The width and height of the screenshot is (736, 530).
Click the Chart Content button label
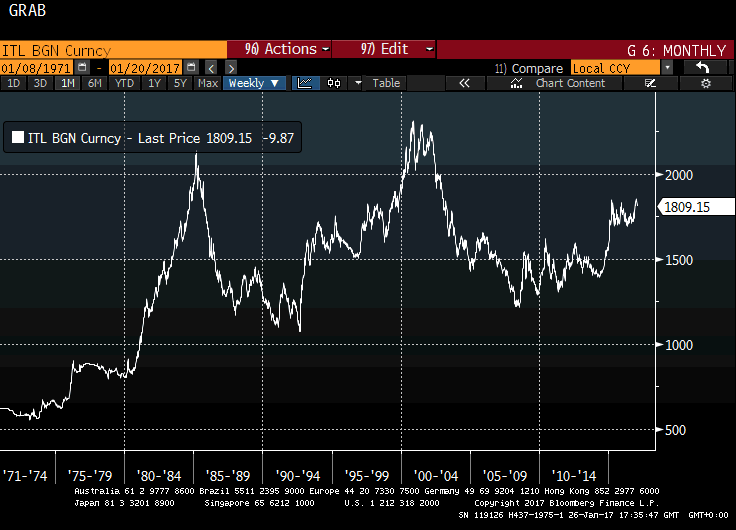[570, 83]
